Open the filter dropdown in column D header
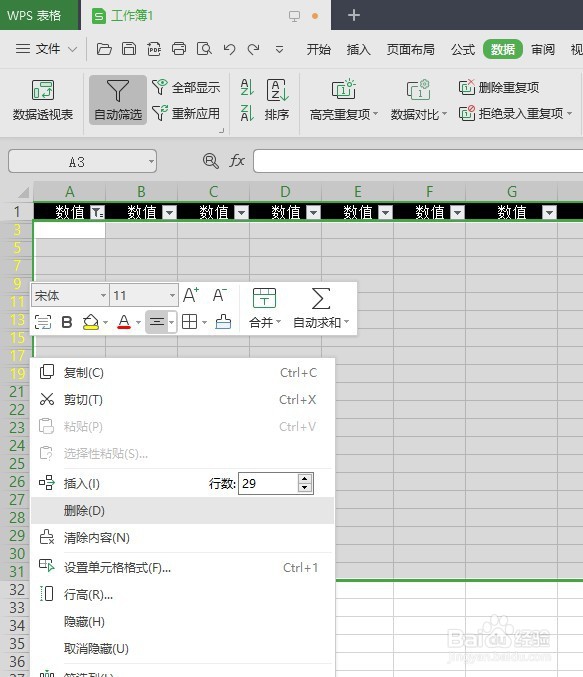Image resolution: width=583 pixels, height=677 pixels. tap(314, 212)
